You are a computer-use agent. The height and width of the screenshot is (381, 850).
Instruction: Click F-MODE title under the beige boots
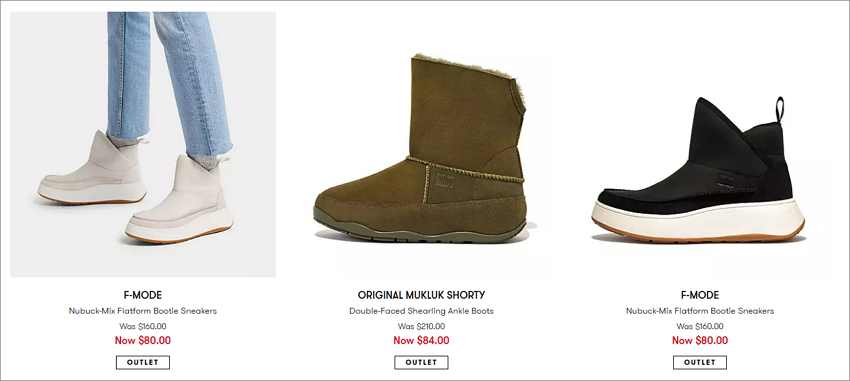tap(143, 295)
